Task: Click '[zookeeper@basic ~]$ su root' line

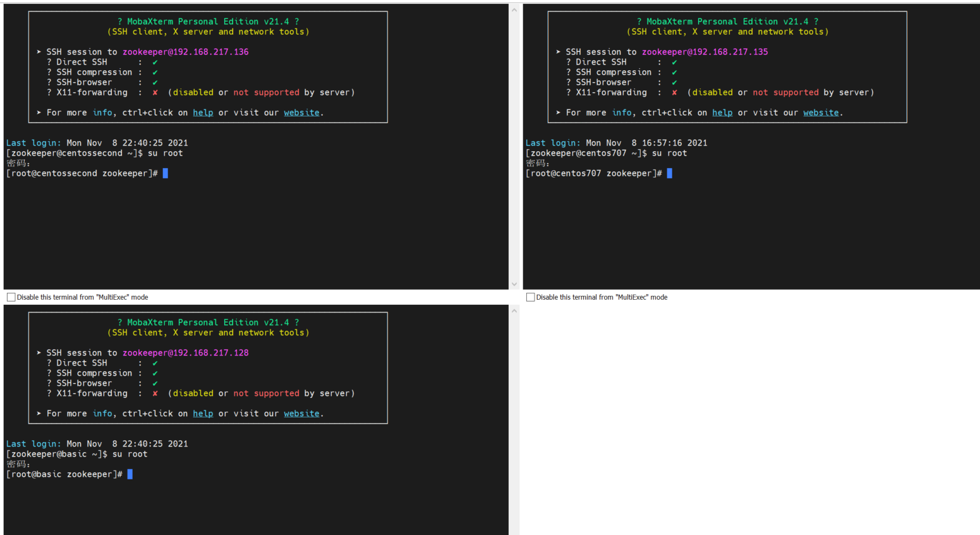Action: coord(77,454)
